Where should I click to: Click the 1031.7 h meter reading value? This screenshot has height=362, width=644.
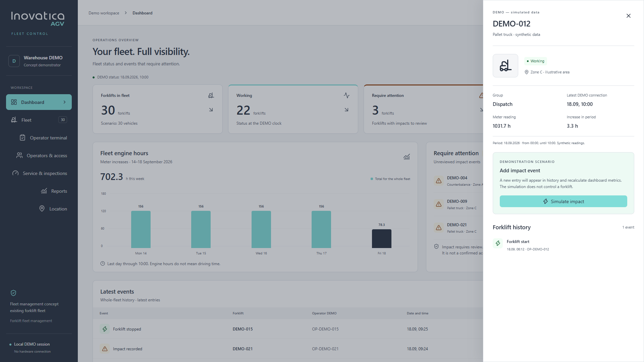pos(501,126)
